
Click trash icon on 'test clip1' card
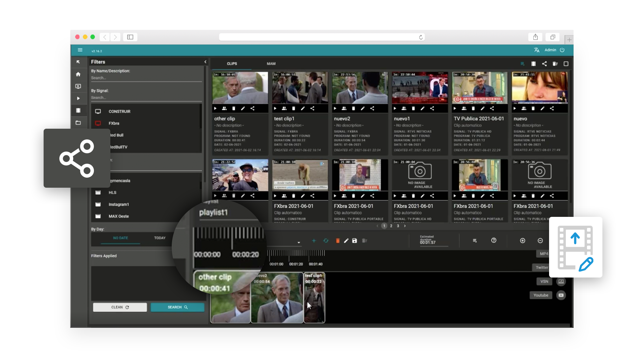293,109
